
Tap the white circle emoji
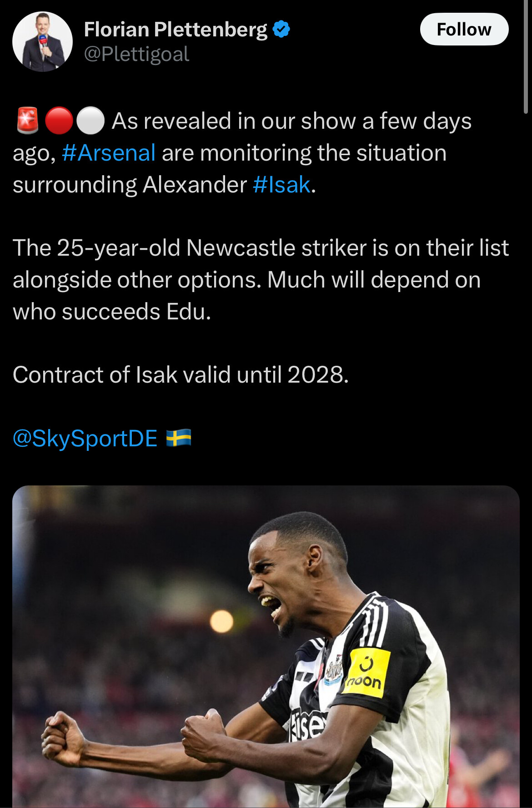coord(90,121)
